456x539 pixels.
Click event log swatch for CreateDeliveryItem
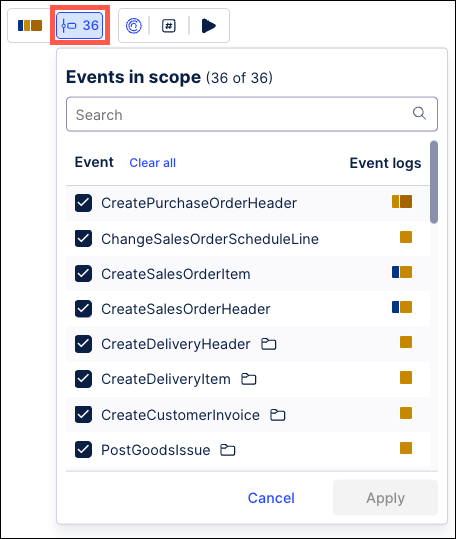[406, 377]
